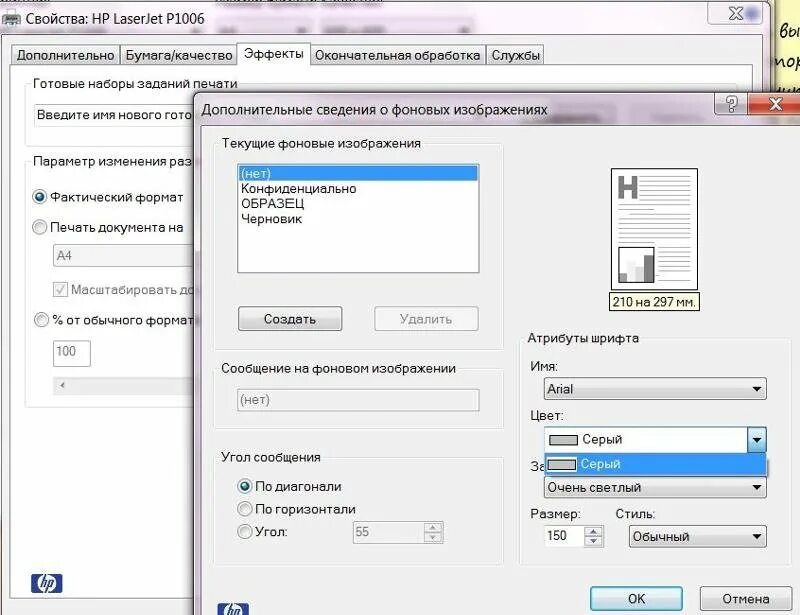Open print task presets combo box
This screenshot has height=615, width=800.
[114, 115]
